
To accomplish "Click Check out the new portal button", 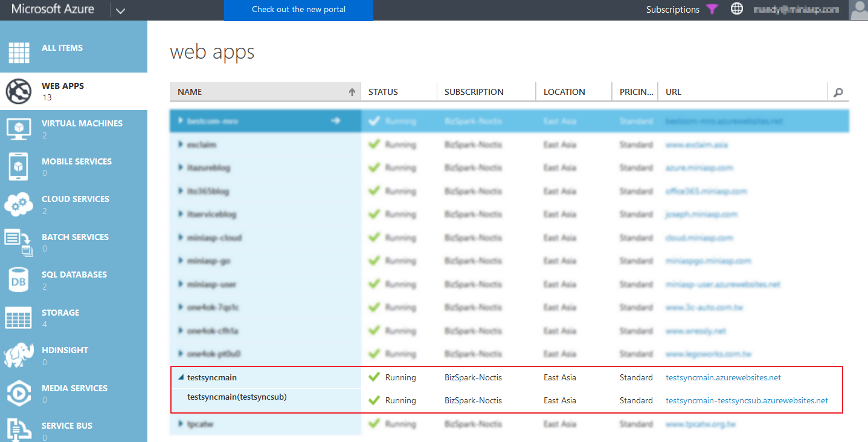I will pyautogui.click(x=298, y=10).
